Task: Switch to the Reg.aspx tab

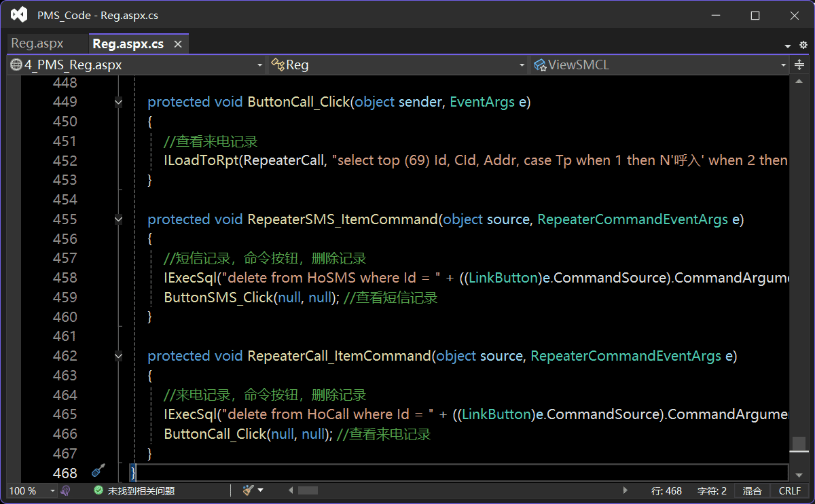Action: (37, 43)
